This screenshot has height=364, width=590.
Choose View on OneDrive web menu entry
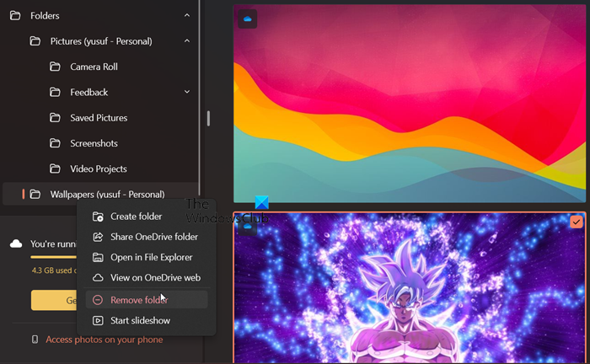click(147, 277)
